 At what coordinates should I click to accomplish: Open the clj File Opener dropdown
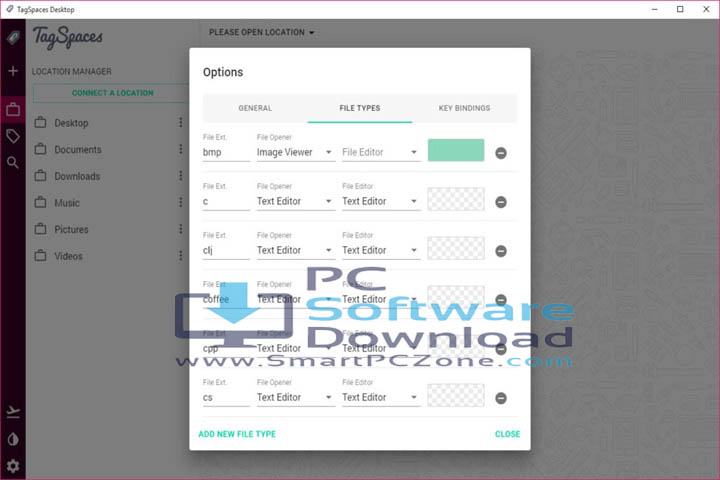click(x=296, y=250)
